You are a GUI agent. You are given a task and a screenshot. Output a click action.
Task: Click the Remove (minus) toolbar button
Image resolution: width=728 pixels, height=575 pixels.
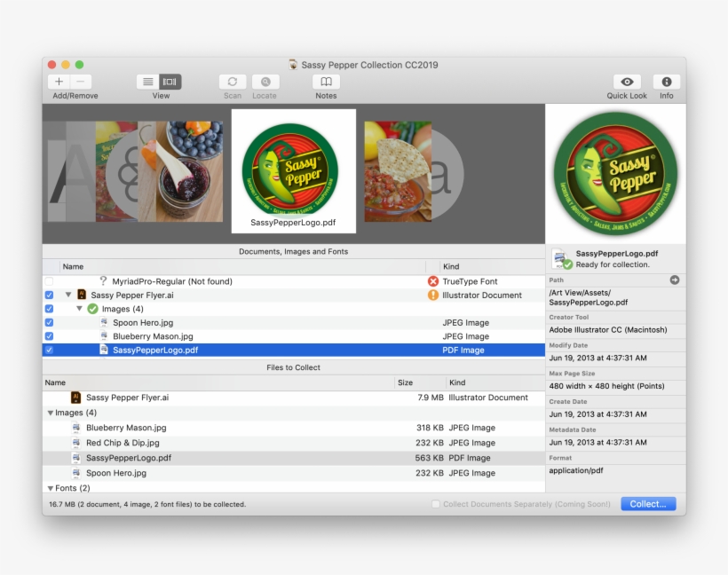pos(81,82)
